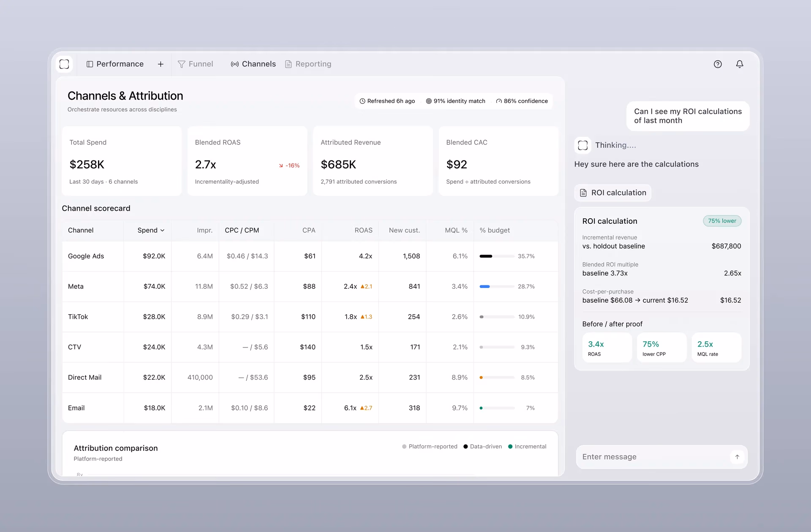811x532 pixels.
Task: Click CTV CPA value $140
Action: coord(308,347)
